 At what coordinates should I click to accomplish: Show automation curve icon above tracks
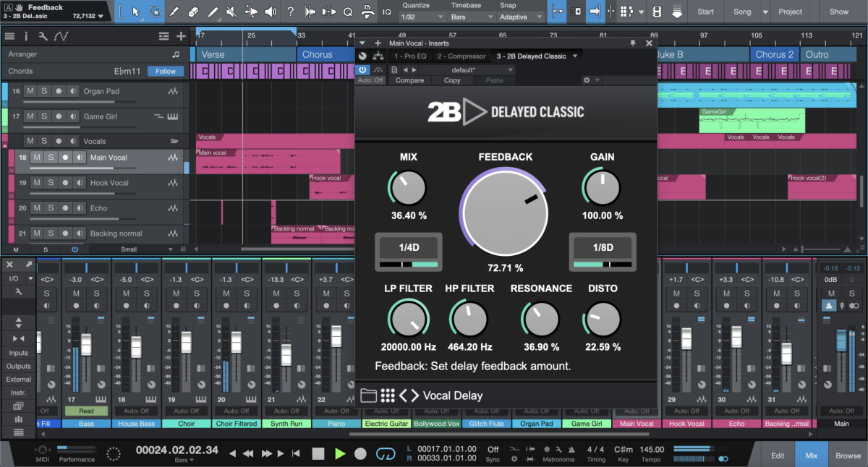point(61,36)
